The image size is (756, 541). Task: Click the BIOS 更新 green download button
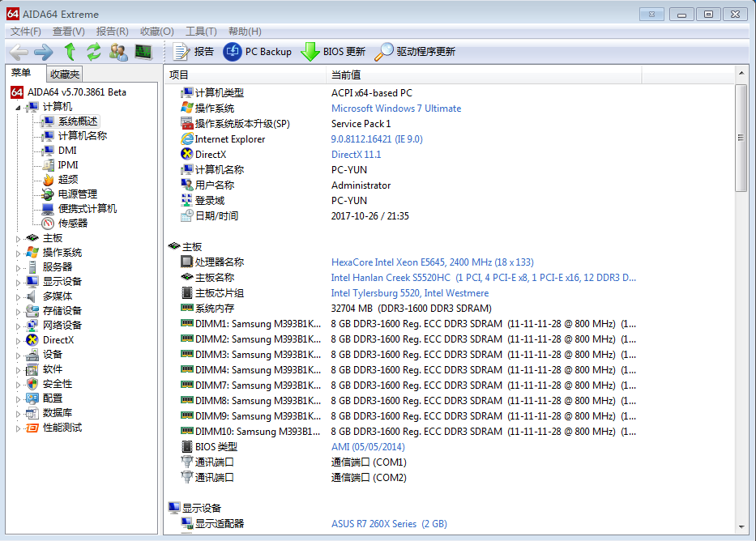pyautogui.click(x=333, y=52)
